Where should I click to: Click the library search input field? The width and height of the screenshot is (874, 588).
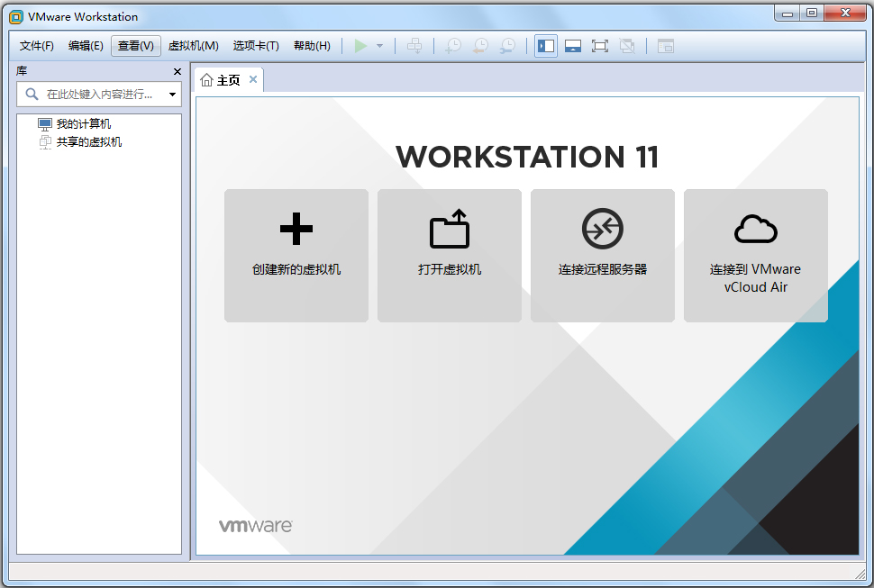tap(99, 95)
